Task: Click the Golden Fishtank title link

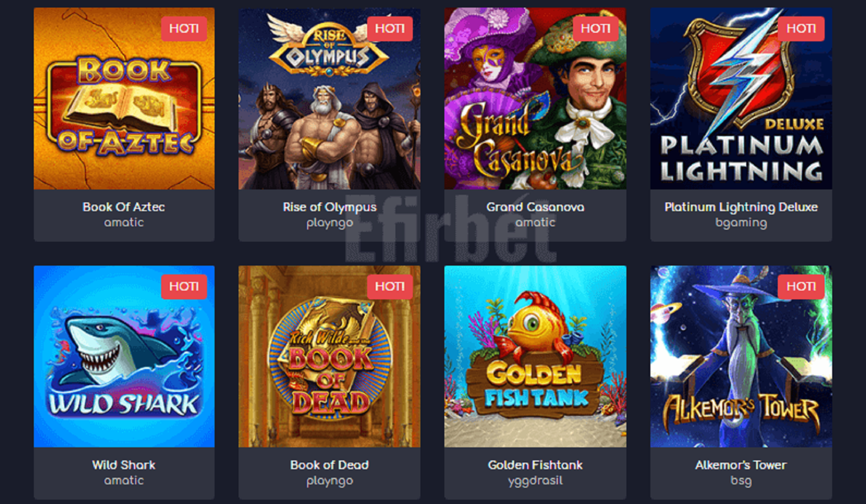Action: [535, 465]
